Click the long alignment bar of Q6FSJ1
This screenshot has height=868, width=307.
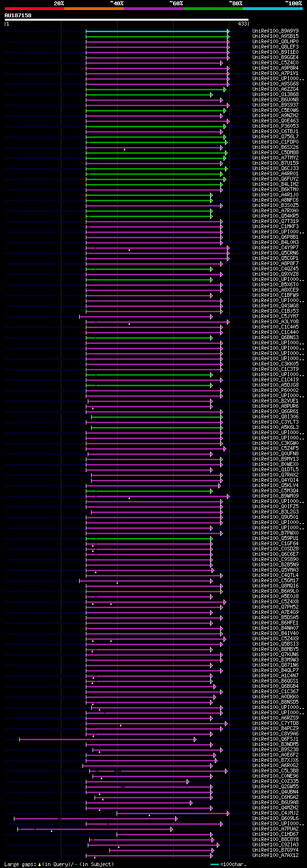[x=107, y=739]
